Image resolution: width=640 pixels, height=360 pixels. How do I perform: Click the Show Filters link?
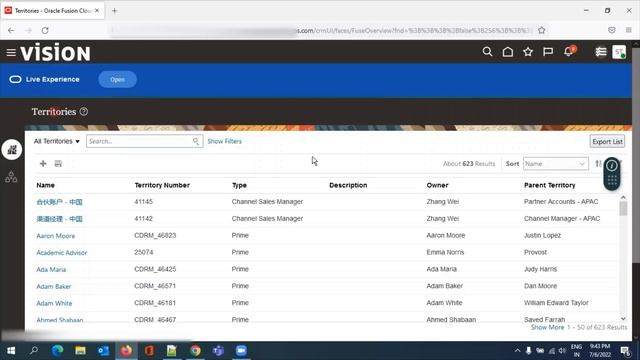pyautogui.click(x=224, y=141)
